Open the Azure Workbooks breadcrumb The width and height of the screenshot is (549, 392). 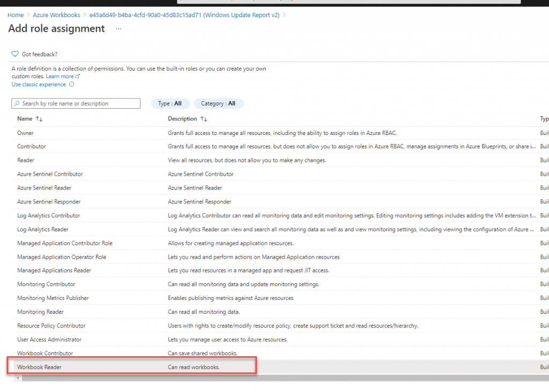pyautogui.click(x=56, y=15)
